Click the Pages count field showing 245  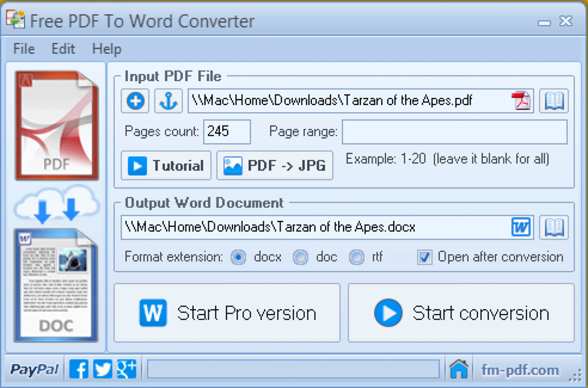[x=227, y=132]
